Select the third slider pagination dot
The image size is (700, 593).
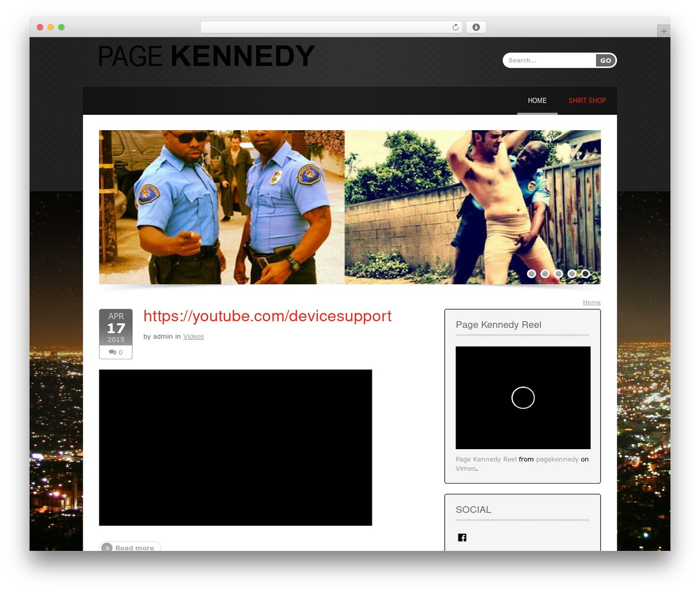pyautogui.click(x=558, y=274)
